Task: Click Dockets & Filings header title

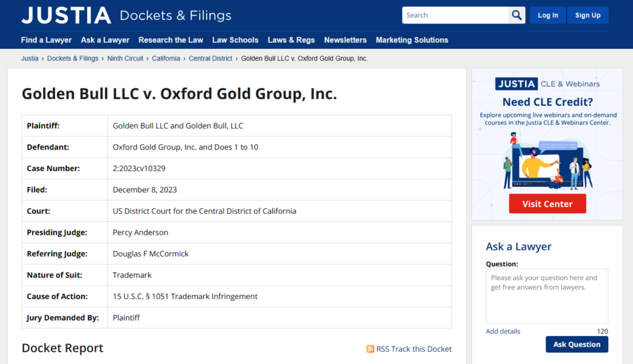Action: [176, 15]
